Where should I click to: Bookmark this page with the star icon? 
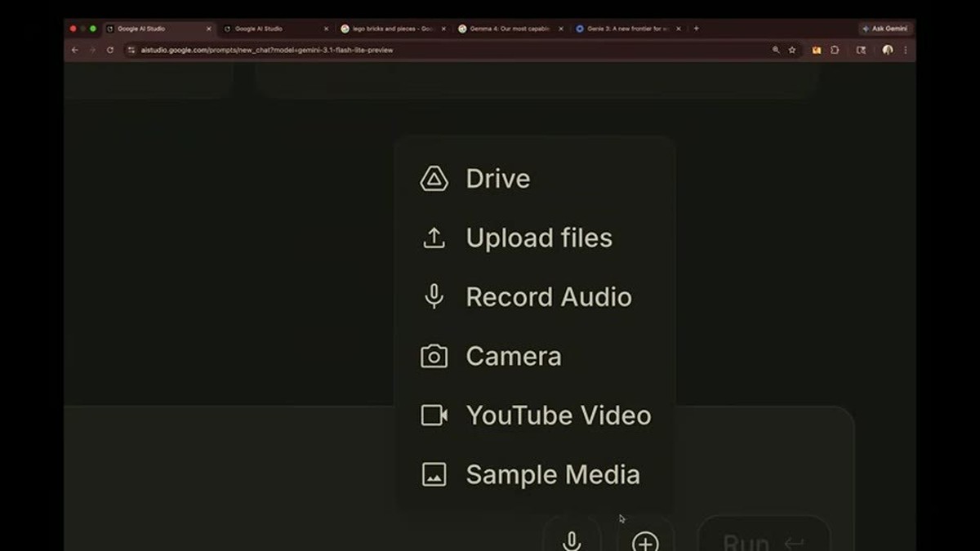coord(792,50)
